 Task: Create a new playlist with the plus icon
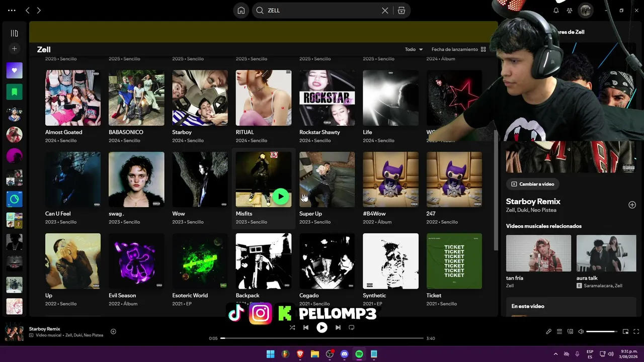14,49
